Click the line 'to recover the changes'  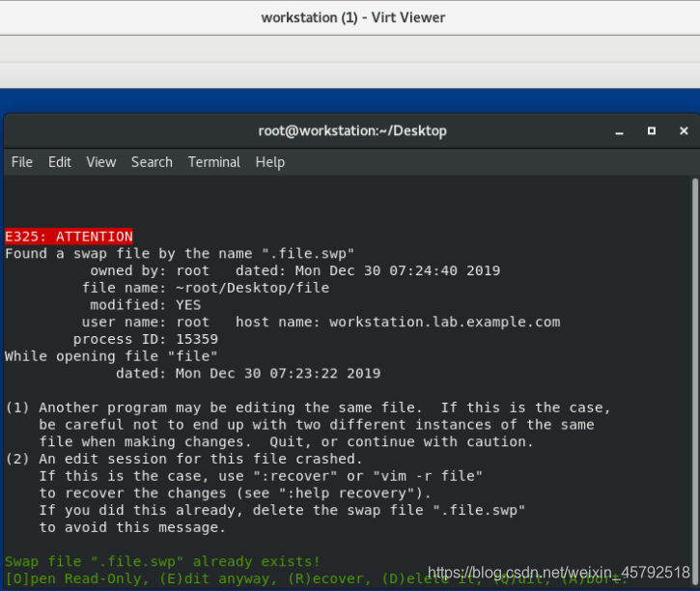(235, 493)
